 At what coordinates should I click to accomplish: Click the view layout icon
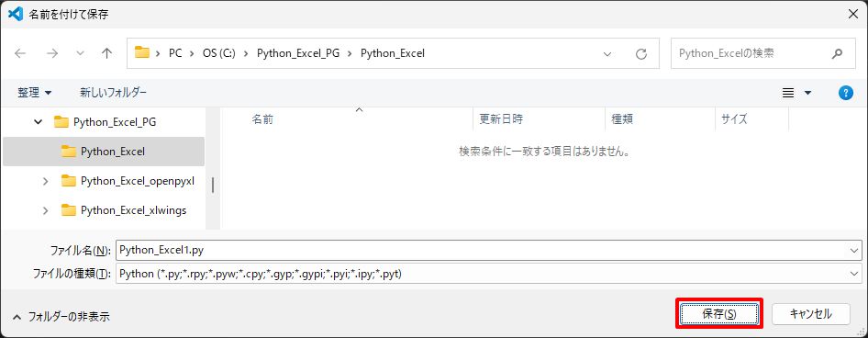(x=788, y=93)
